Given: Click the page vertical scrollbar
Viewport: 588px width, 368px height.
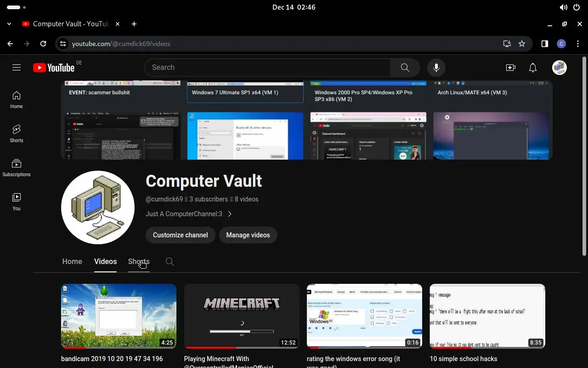Looking at the screenshot, I should click(x=584, y=156).
